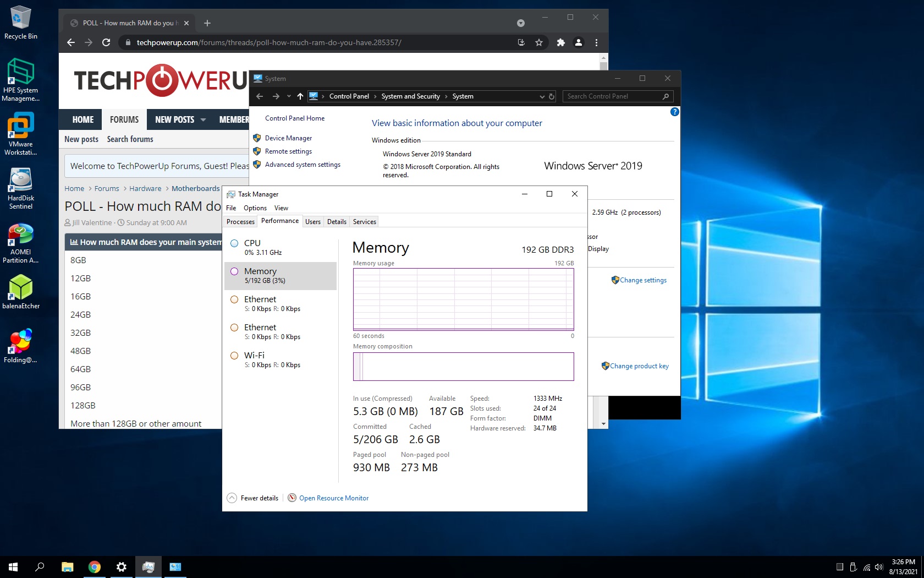Launch Folding@home desktop icon
The height and width of the screenshot is (578, 924).
[x=20, y=346]
